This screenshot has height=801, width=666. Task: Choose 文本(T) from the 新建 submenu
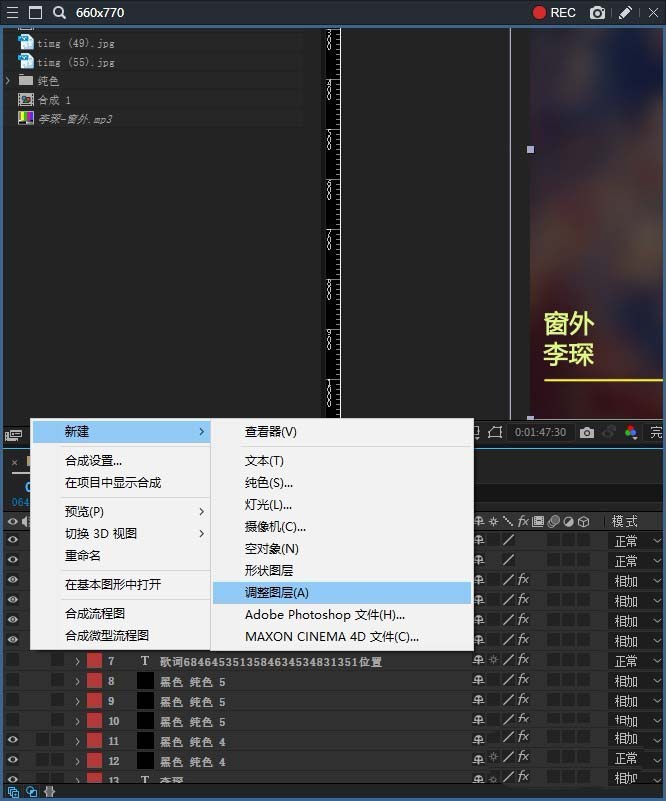click(342, 461)
